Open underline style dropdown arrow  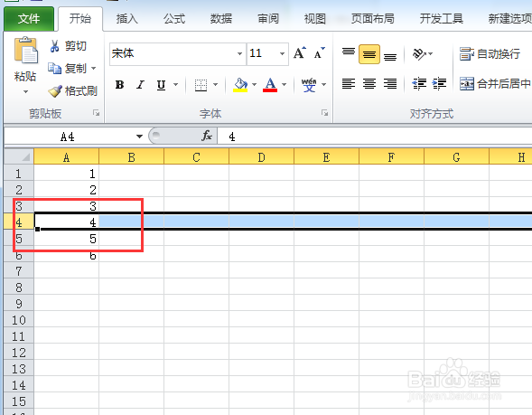point(176,85)
